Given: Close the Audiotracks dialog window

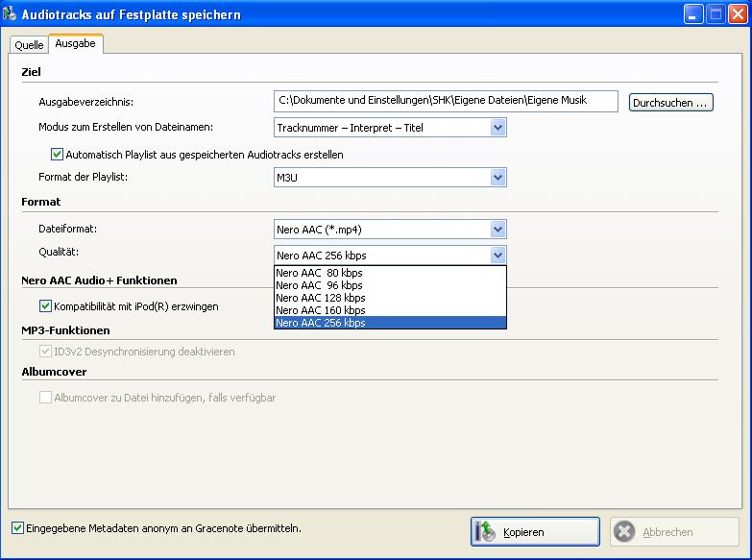Looking at the screenshot, I should [x=738, y=14].
